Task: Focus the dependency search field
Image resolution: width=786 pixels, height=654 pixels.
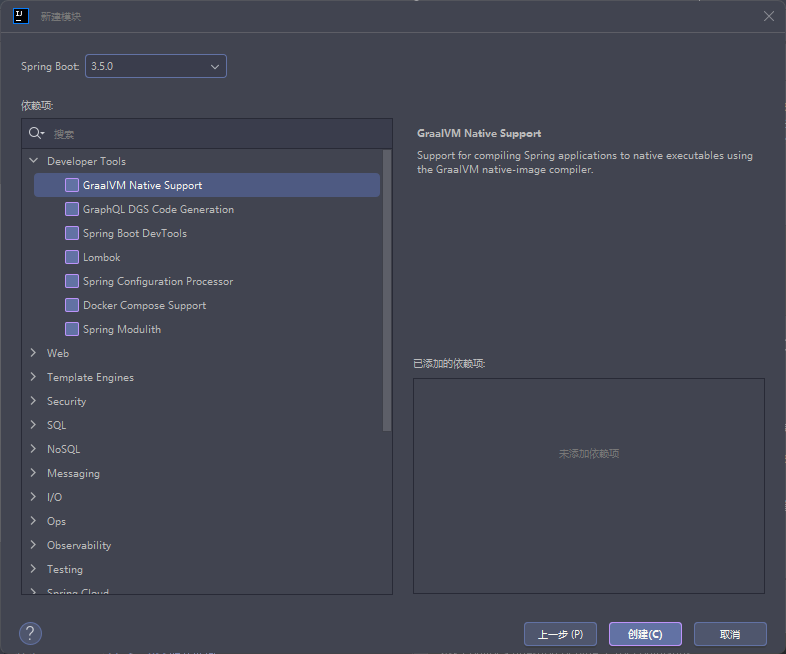Action: [207, 134]
